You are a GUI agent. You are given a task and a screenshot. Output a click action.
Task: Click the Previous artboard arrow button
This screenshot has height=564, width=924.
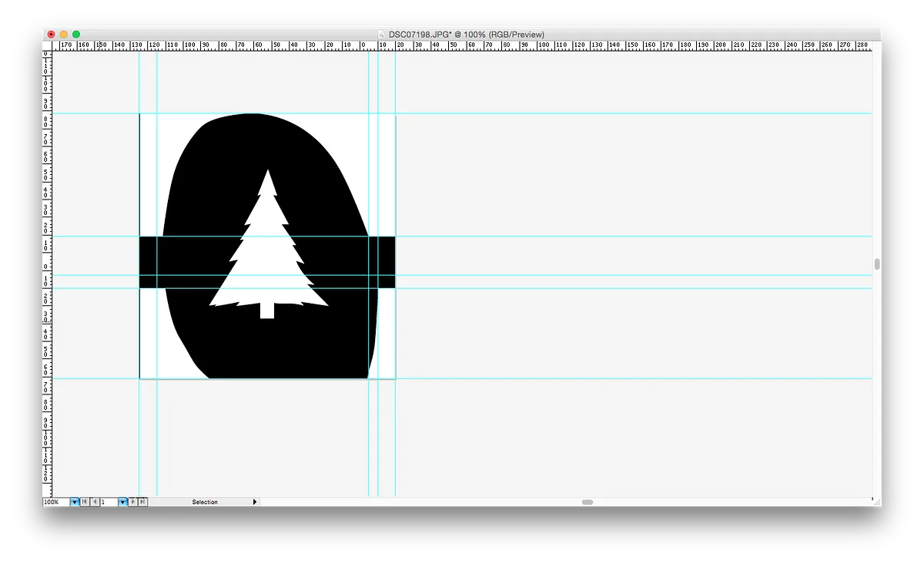tap(94, 502)
